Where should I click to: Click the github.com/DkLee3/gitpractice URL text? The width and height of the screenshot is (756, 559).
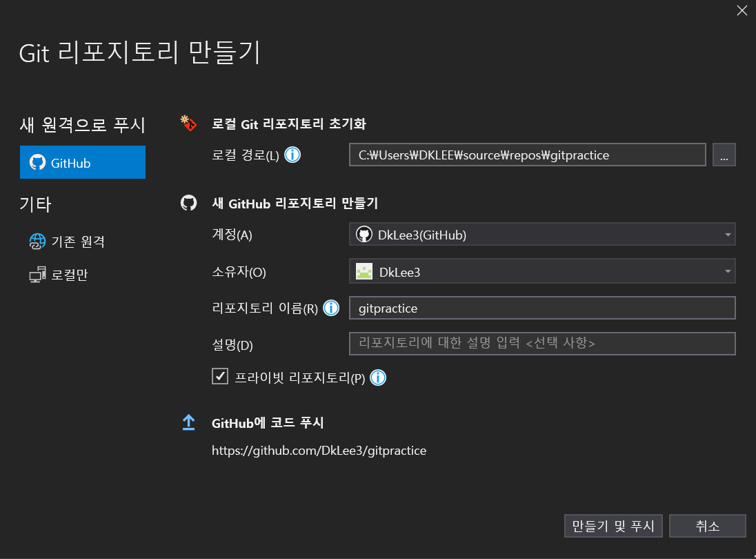pyautogui.click(x=319, y=451)
